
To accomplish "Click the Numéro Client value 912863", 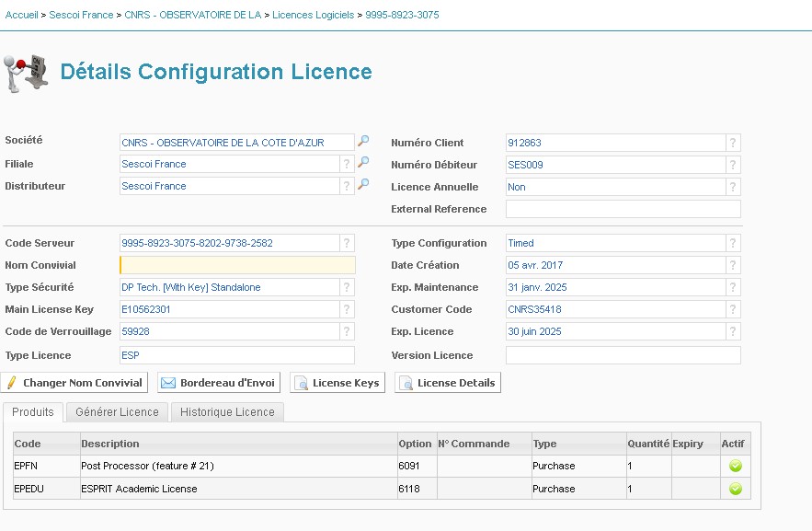I will pos(524,143).
